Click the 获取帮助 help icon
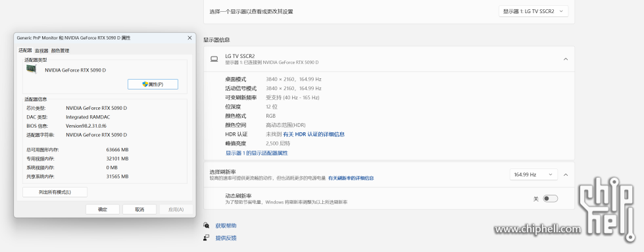 click(x=207, y=225)
